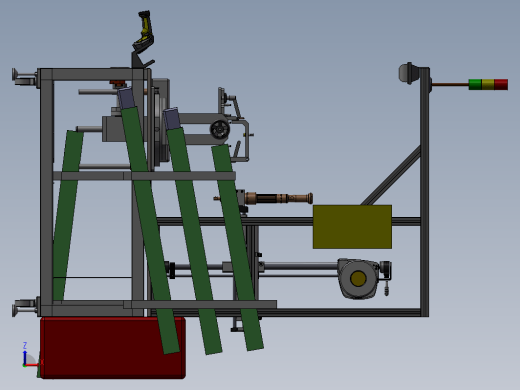Select the olive yellow rectangular box

pyautogui.click(x=352, y=227)
